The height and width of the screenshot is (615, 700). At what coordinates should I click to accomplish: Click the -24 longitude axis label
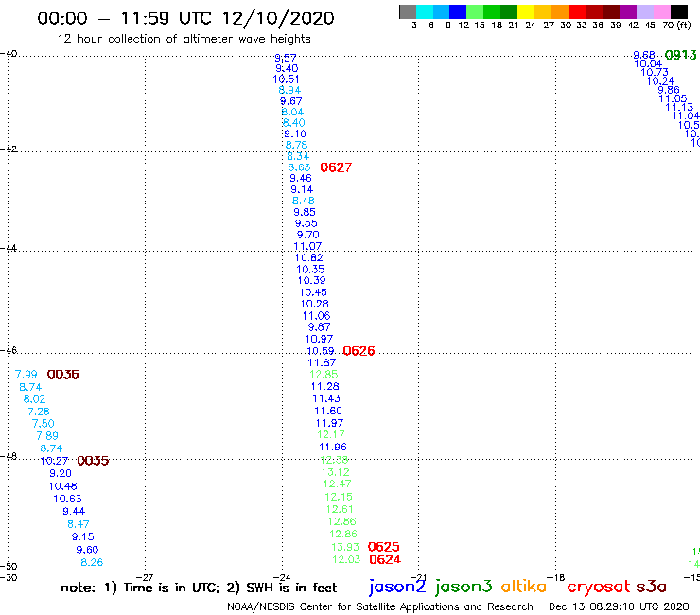click(x=282, y=577)
